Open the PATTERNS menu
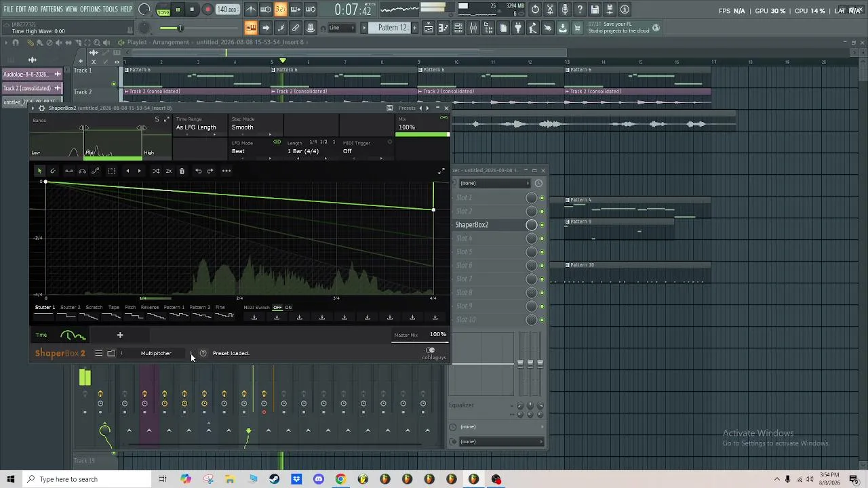 (52, 9)
